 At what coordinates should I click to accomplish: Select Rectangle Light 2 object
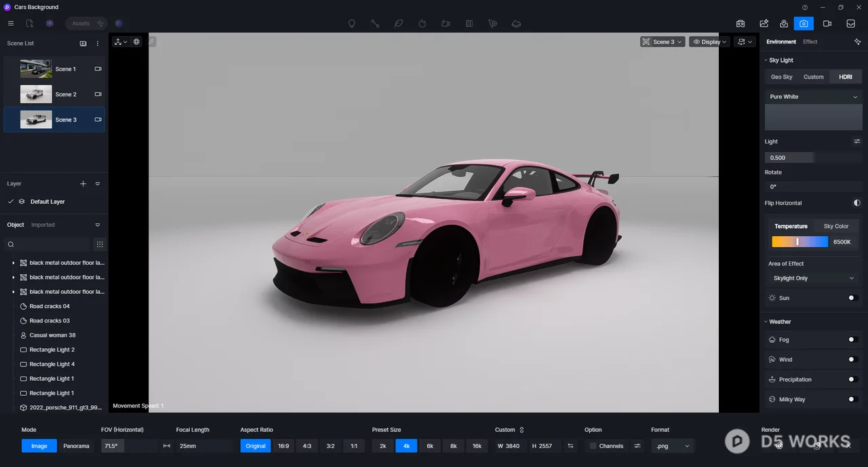(52, 350)
